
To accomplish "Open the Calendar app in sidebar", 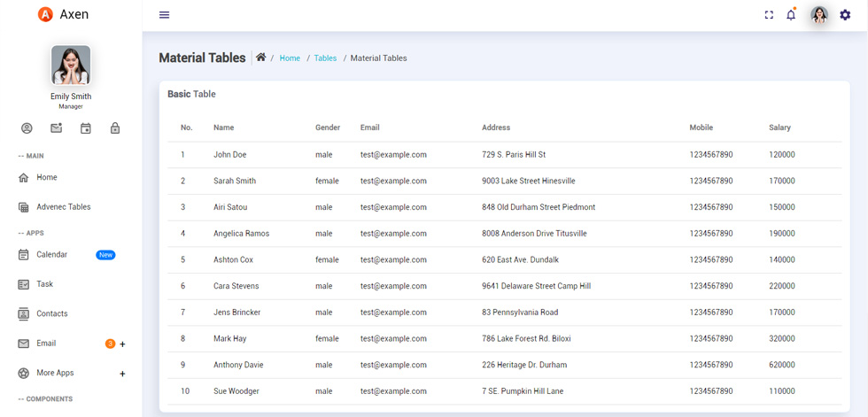I will [52, 254].
